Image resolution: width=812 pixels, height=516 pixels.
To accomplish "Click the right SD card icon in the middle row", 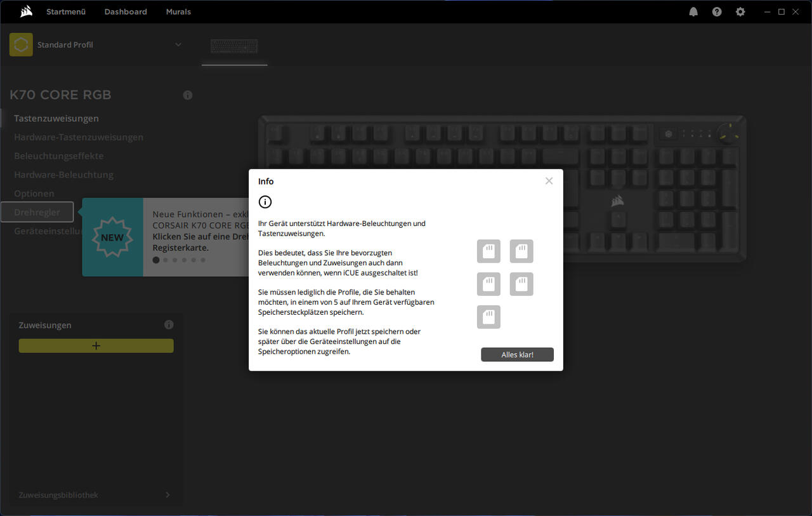I will [x=521, y=284].
